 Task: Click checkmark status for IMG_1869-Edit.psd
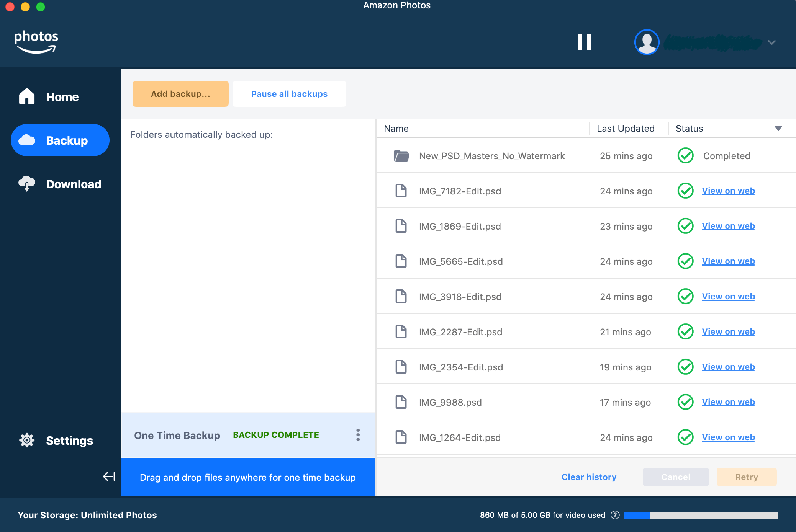pyautogui.click(x=685, y=226)
